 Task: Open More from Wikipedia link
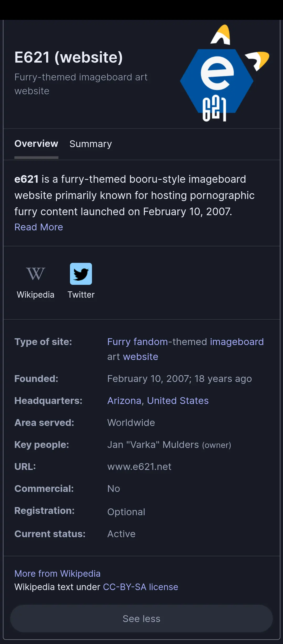pos(57,574)
